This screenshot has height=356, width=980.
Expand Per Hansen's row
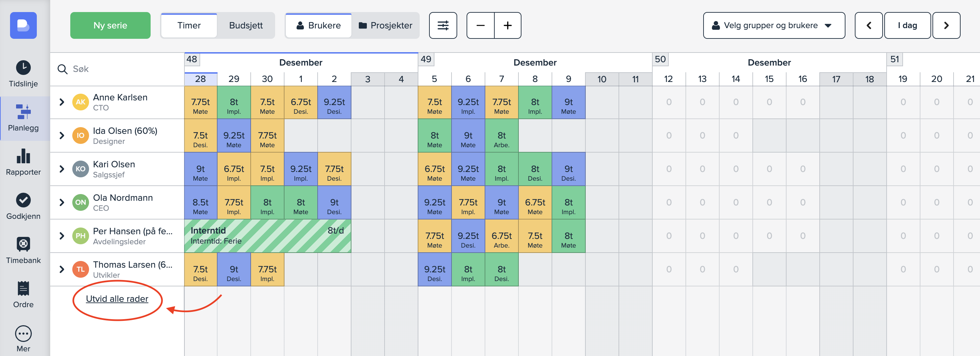(x=62, y=236)
